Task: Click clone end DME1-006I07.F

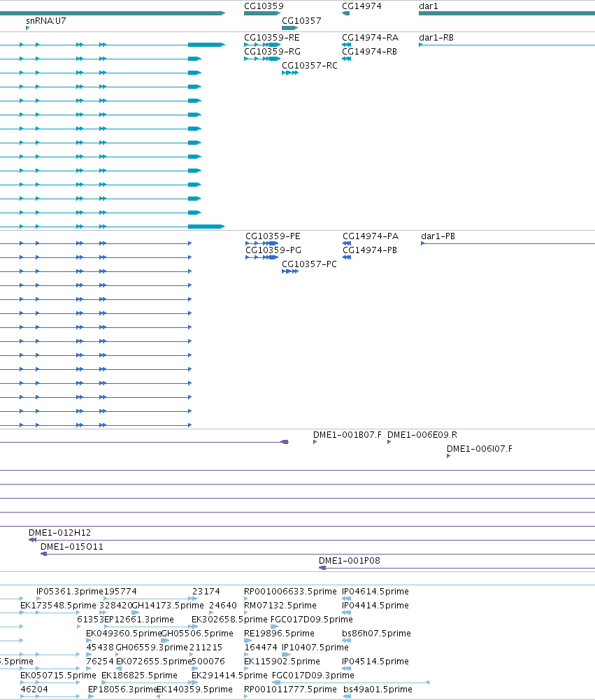Action: pyautogui.click(x=480, y=449)
